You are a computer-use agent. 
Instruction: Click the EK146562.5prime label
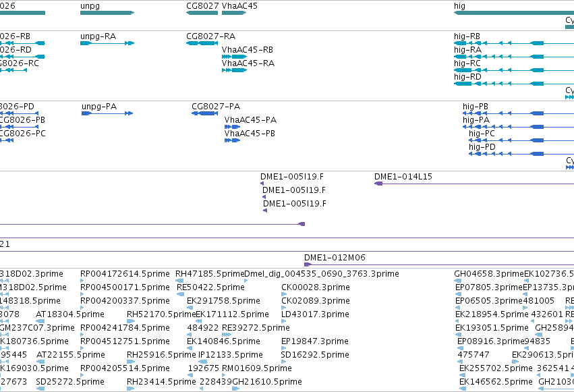496,382
